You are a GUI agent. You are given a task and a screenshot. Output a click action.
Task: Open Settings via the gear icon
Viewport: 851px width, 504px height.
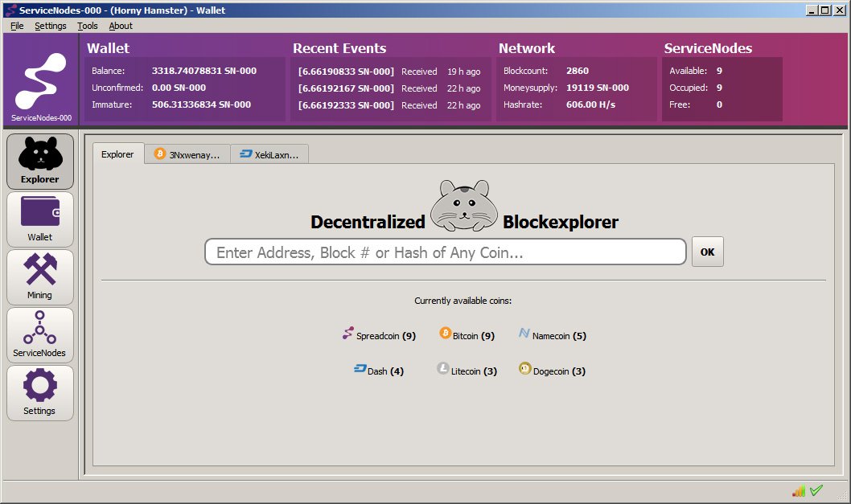pos(39,392)
